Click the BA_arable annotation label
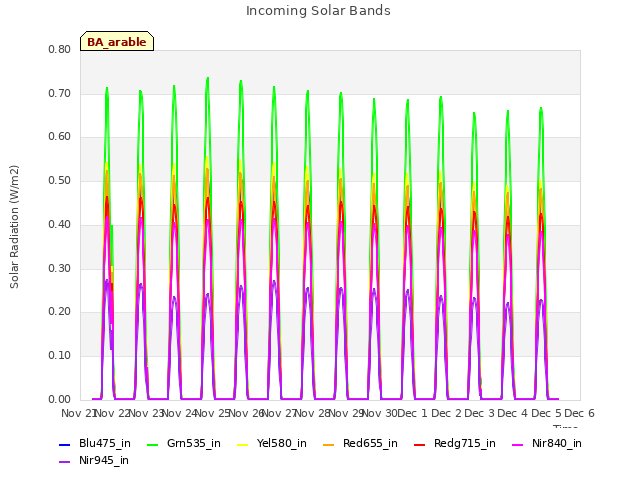Screen dimensions: 640x480 (x=117, y=41)
